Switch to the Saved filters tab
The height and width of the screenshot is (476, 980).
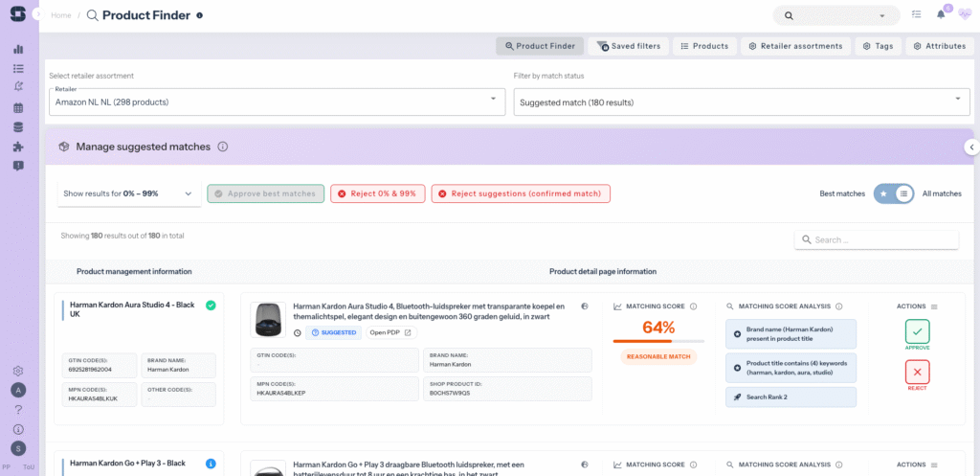(629, 46)
